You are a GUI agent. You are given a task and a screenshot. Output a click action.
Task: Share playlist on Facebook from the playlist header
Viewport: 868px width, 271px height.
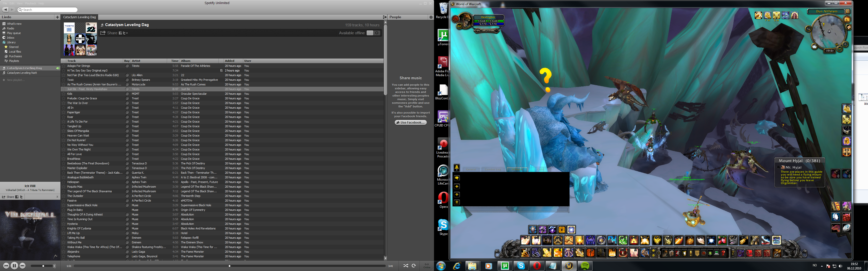pyautogui.click(x=120, y=33)
